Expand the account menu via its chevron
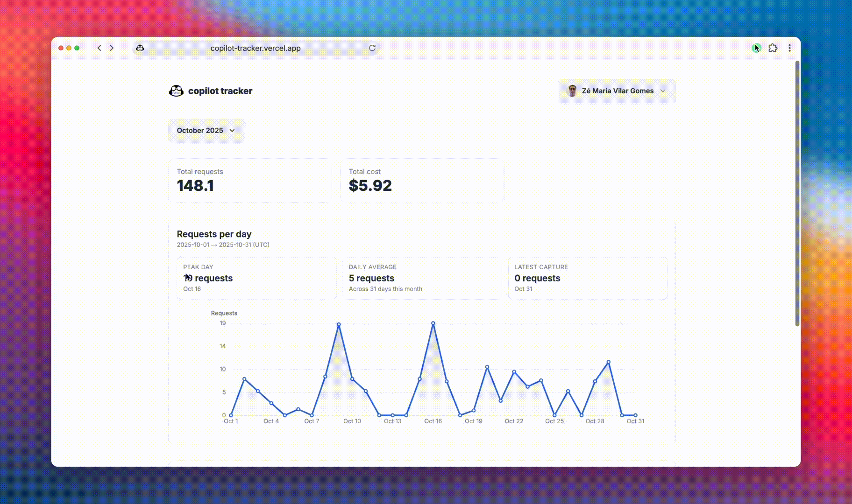The height and width of the screenshot is (504, 852). pyautogui.click(x=663, y=91)
